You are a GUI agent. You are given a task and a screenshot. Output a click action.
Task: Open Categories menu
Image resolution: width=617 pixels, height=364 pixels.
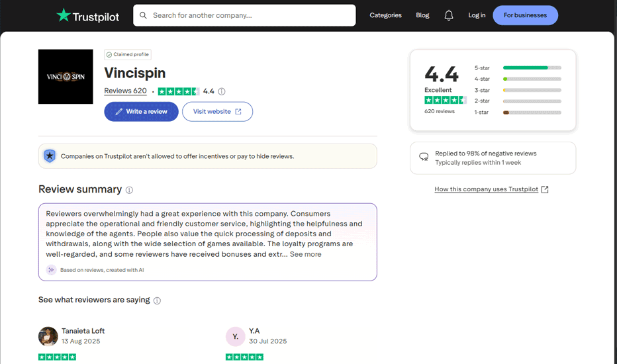click(385, 15)
